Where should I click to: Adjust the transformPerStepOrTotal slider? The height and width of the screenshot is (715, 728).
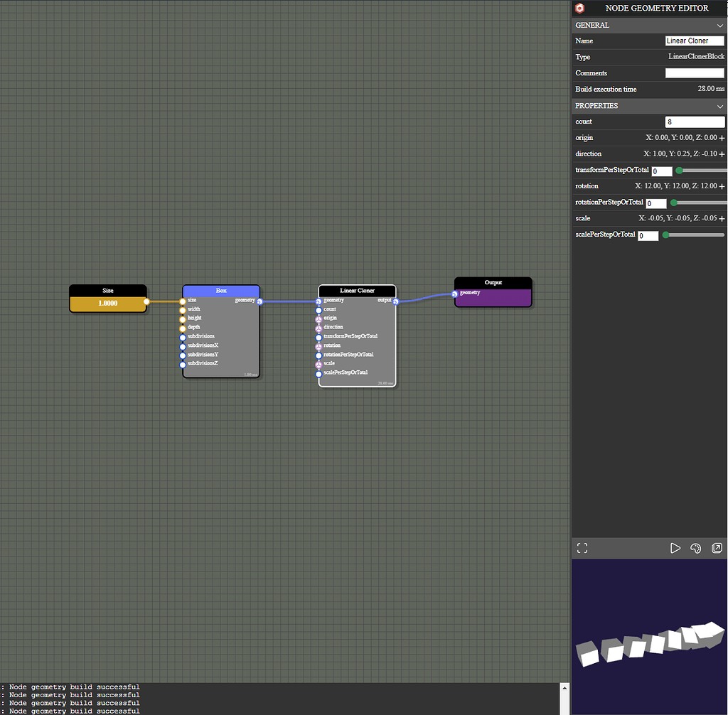click(x=680, y=170)
